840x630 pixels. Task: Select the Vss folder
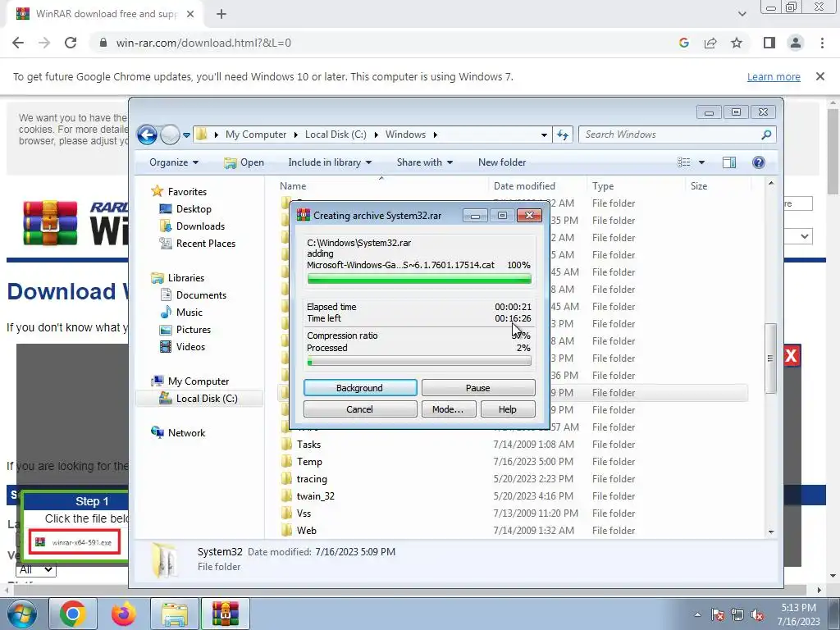(x=304, y=514)
